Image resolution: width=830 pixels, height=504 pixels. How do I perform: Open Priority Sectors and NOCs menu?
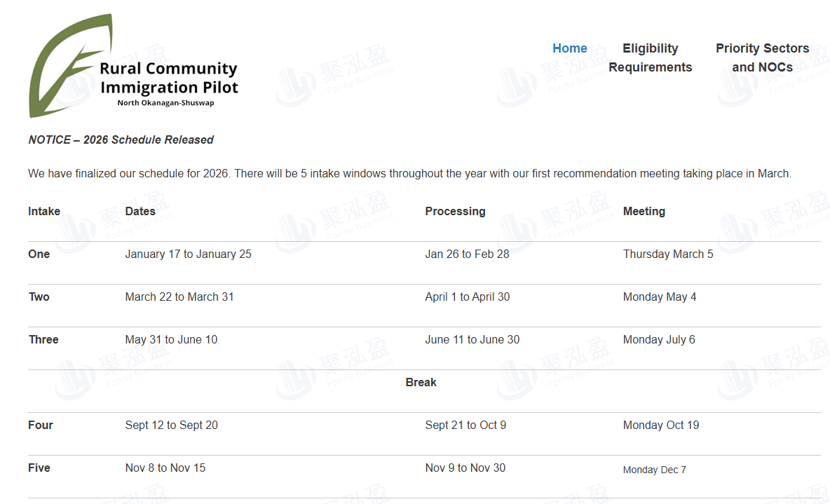coord(762,57)
